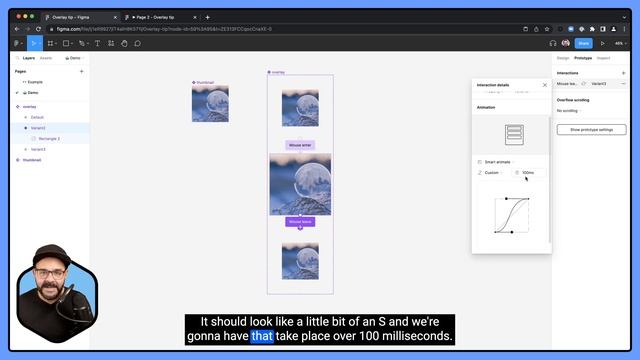Screen dimensions: 640x360
Task: Select the Pen tool
Action: click(83, 43)
